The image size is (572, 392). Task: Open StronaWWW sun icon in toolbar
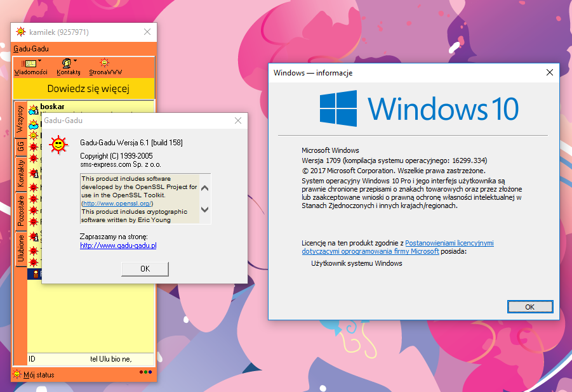pyautogui.click(x=105, y=63)
